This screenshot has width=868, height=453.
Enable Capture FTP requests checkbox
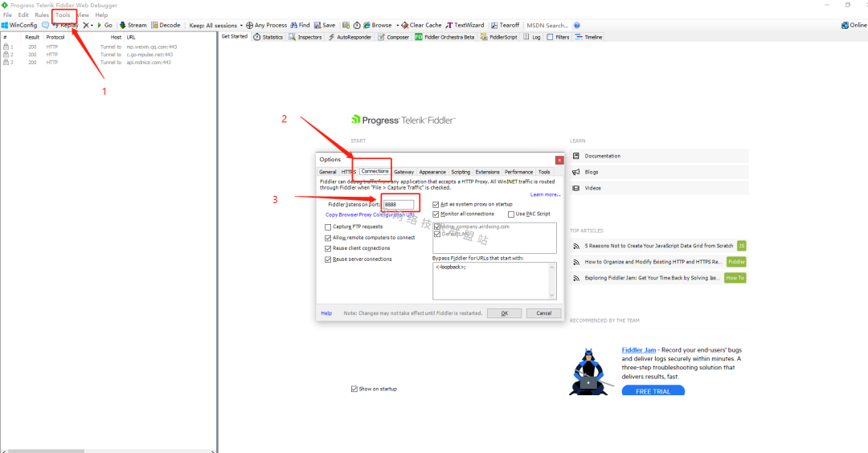tap(328, 226)
